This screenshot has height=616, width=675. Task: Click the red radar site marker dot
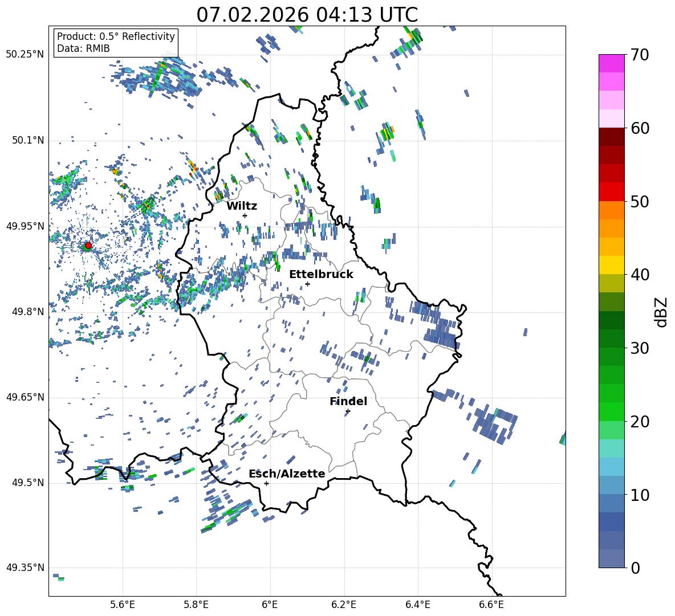tap(88, 246)
